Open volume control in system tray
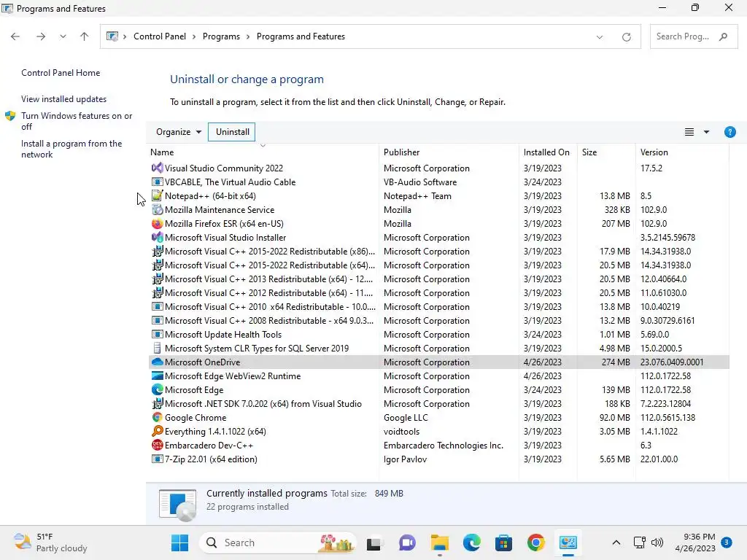This screenshot has height=560, width=747. [657, 542]
